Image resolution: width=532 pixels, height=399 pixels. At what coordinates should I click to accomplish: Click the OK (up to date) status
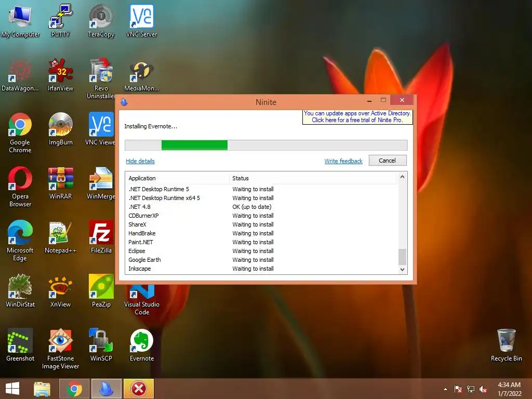pyautogui.click(x=252, y=207)
